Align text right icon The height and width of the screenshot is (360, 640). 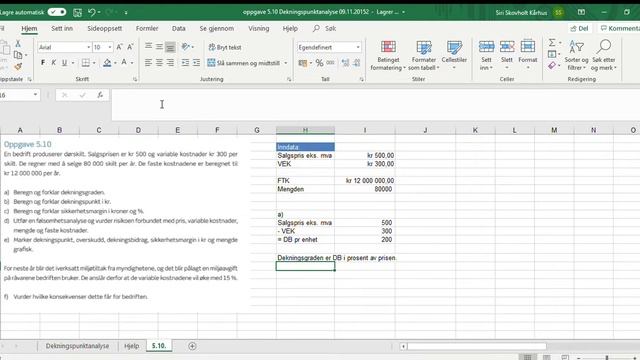[x=170, y=62]
